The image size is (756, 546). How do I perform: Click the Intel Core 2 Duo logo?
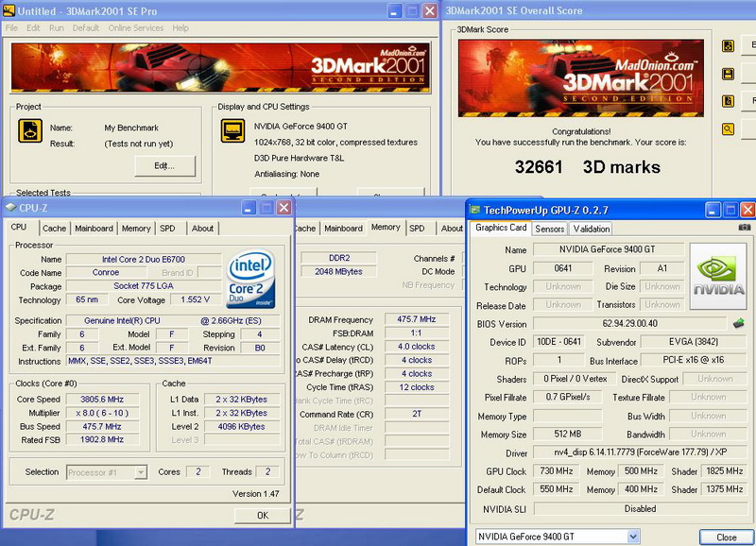coord(250,278)
